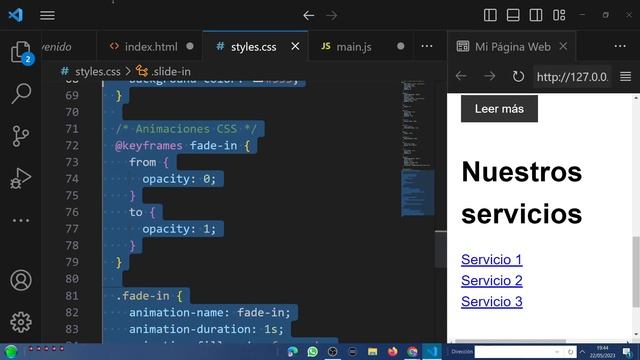
Task: Open the taskbar clock showing 19:44
Action: (602, 351)
